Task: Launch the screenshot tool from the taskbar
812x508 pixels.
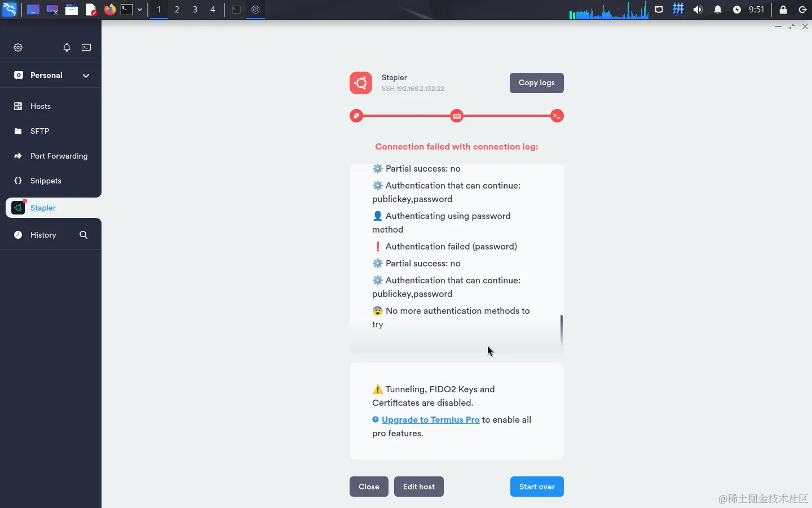Action: (x=52, y=10)
